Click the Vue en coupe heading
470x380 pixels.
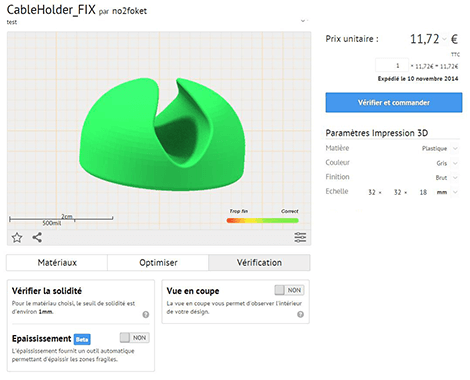tap(193, 291)
